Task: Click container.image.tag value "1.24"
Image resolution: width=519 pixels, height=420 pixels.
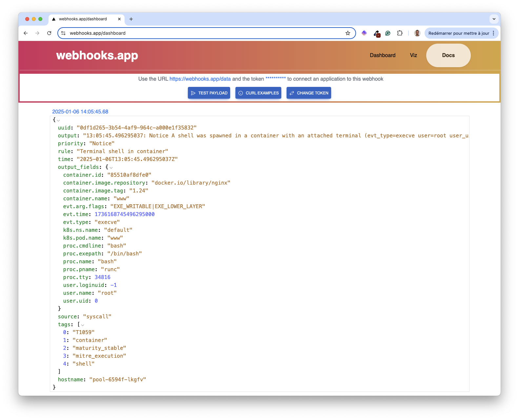Action: [x=139, y=190]
